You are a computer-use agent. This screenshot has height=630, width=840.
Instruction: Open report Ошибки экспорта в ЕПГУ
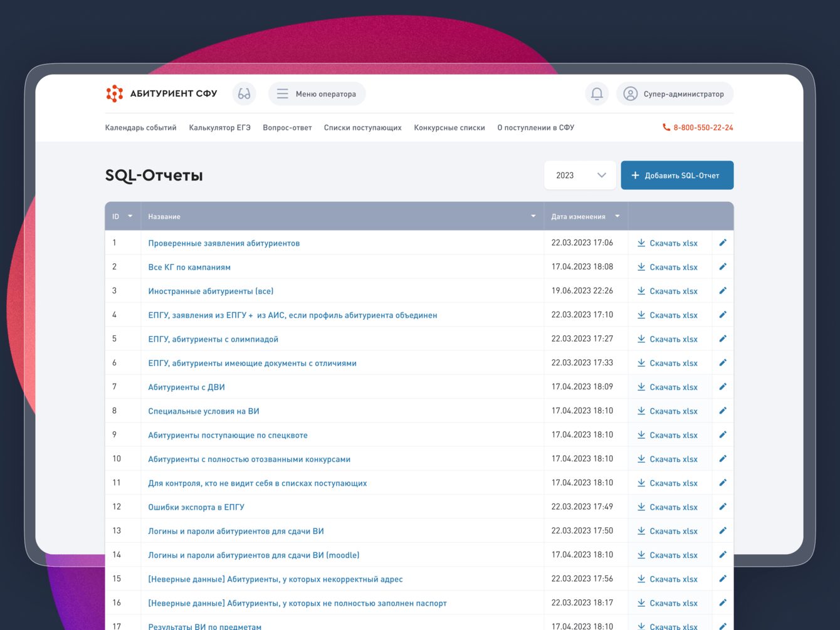pos(196,507)
